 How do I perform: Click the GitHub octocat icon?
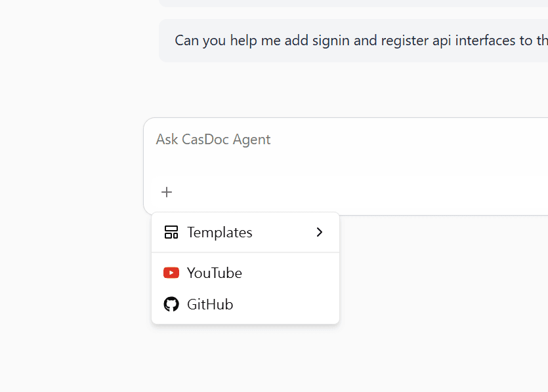(x=171, y=304)
